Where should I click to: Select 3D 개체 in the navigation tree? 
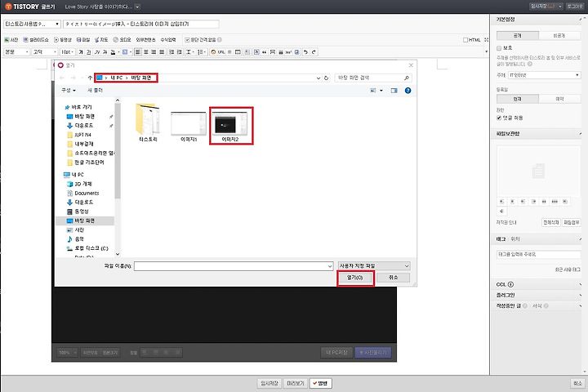82,184
